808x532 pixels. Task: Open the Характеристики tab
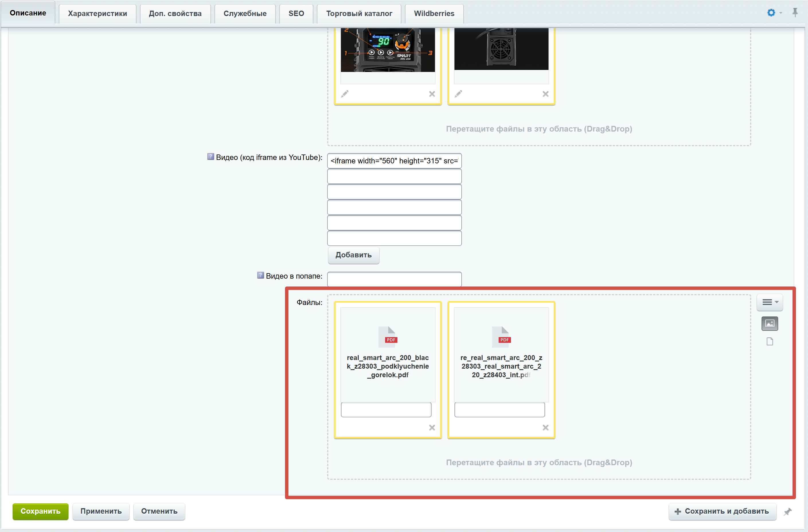(97, 13)
